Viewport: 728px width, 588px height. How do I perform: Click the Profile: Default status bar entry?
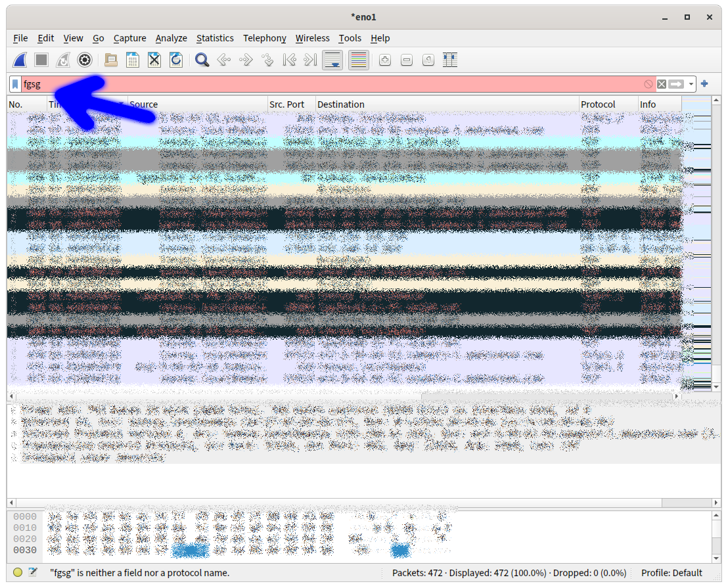[x=671, y=573]
